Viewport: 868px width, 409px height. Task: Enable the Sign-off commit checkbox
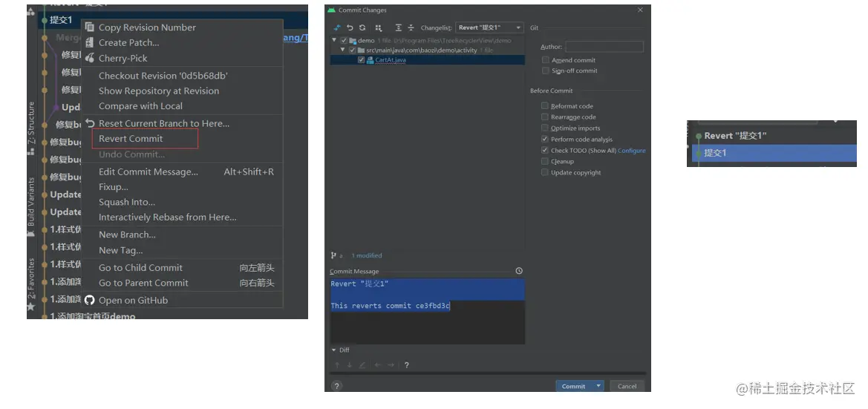pyautogui.click(x=546, y=71)
